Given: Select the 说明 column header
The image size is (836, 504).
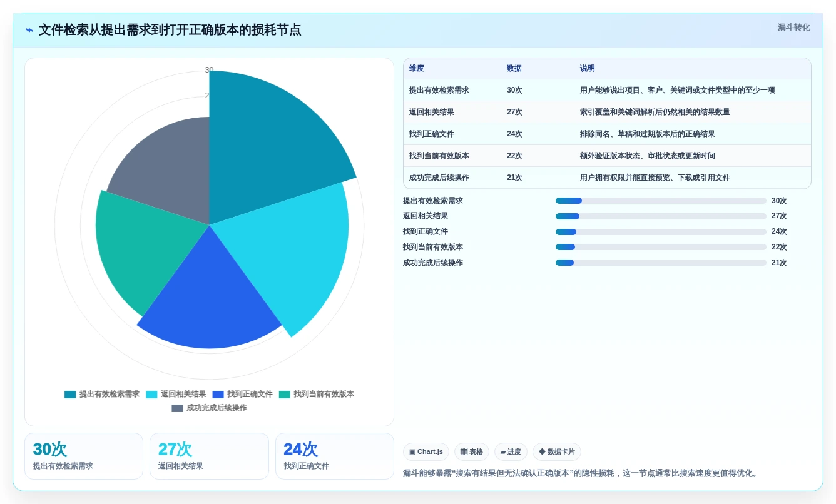Looking at the screenshot, I should [588, 68].
